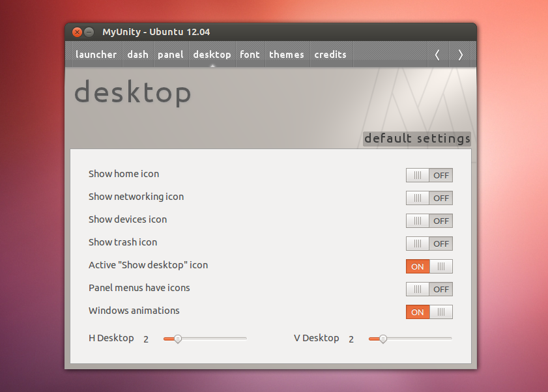Screen dimensions: 548x392
Task: Click the "Active "Show desktop" icon" label
Action: tap(148, 265)
